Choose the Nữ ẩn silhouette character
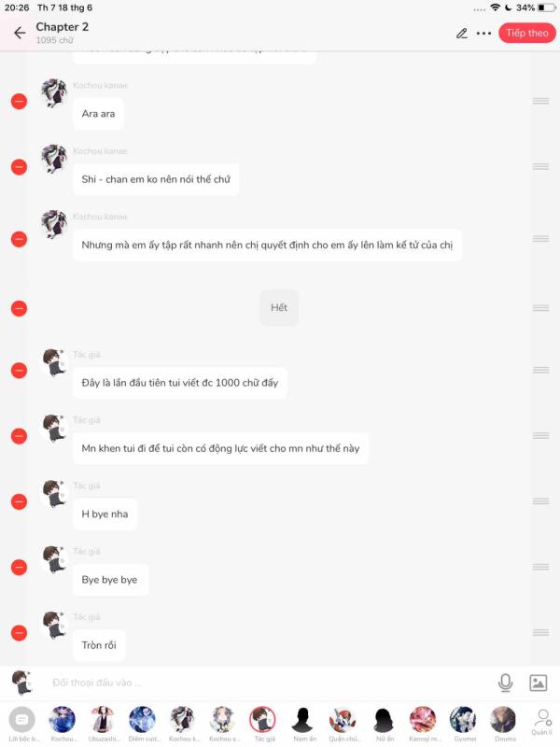560x747 pixels. tap(384, 724)
